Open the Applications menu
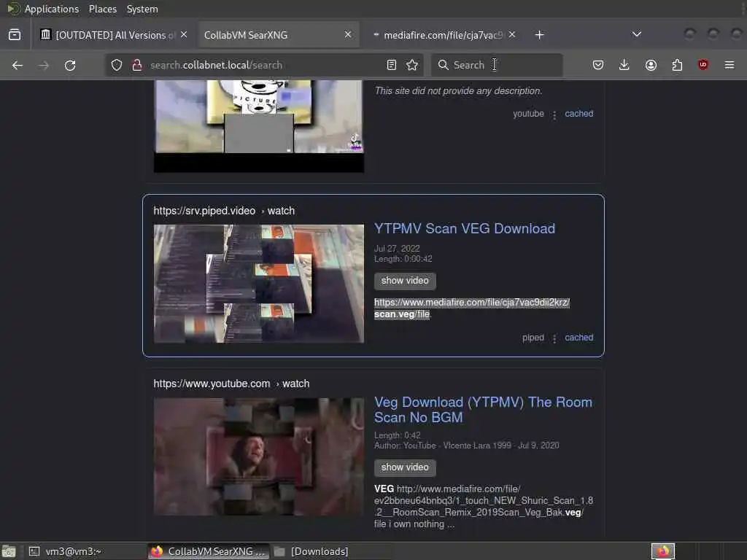Screen dimensions: 747x560 (x=52, y=9)
